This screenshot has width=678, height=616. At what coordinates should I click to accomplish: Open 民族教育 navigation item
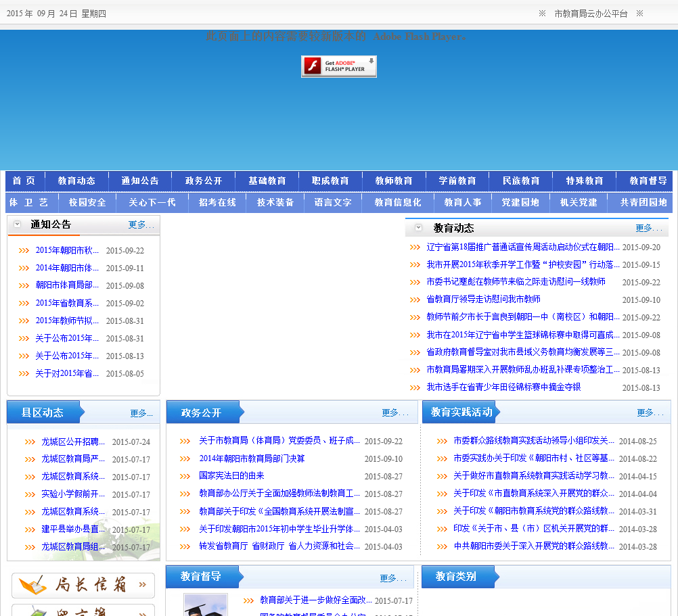521,181
